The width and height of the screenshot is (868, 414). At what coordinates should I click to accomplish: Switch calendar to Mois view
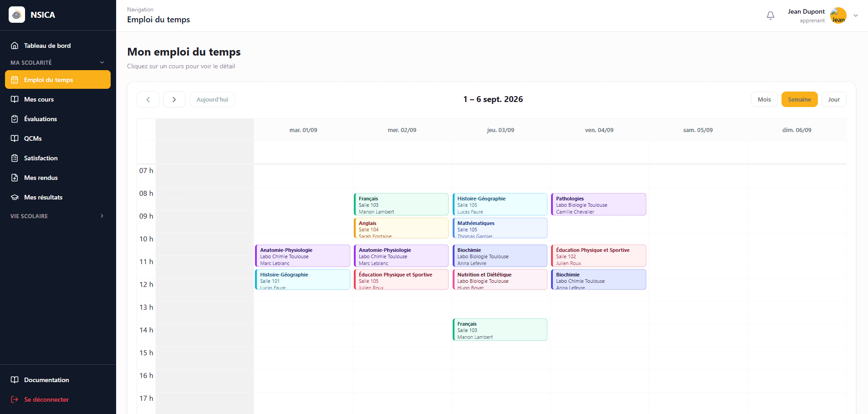click(x=764, y=99)
